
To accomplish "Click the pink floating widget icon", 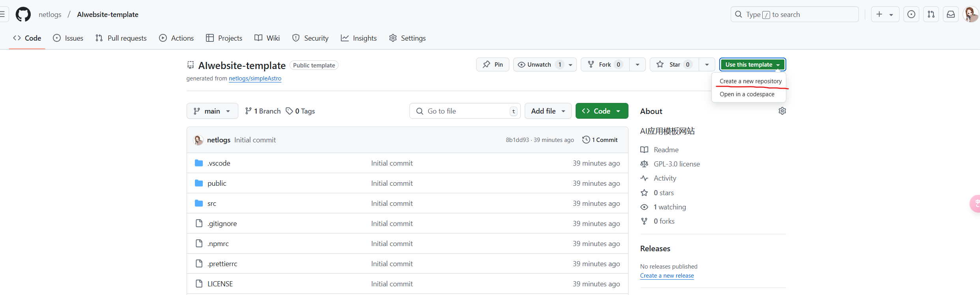I will (x=975, y=204).
